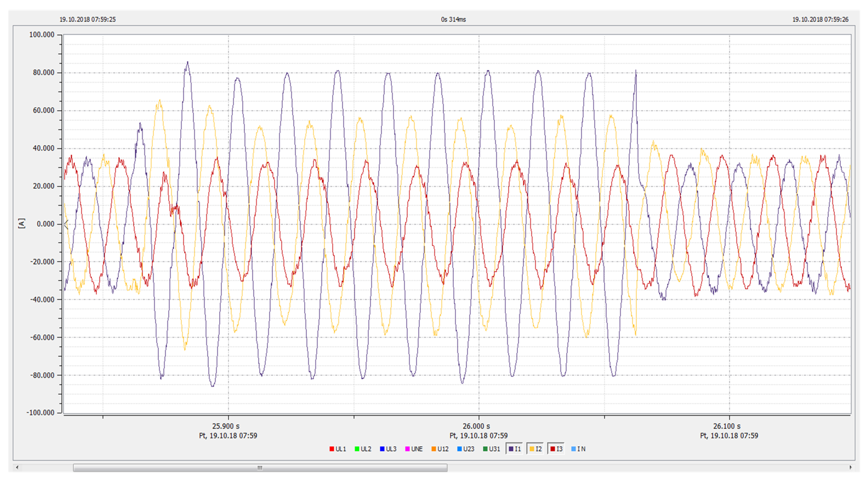Click the scroll right arrow of the horizontal scrollbar
Image resolution: width=868 pixels, height=480 pixels.
[x=850, y=468]
